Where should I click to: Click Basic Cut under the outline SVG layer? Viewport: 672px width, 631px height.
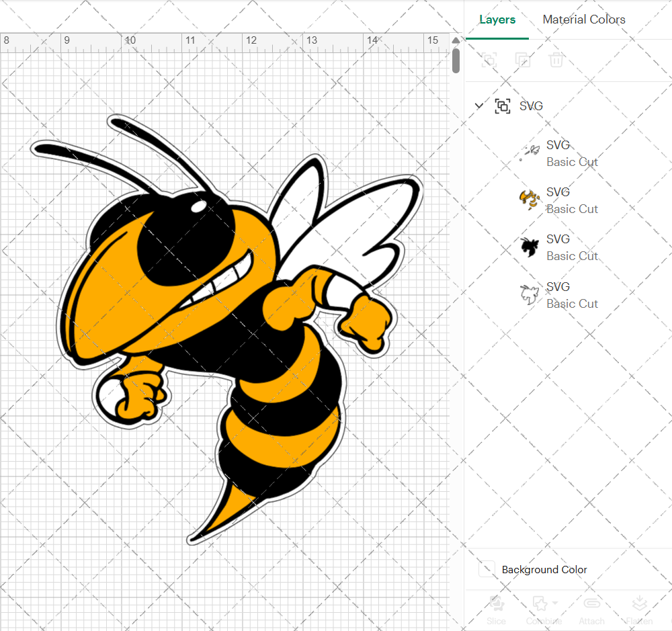click(x=572, y=304)
